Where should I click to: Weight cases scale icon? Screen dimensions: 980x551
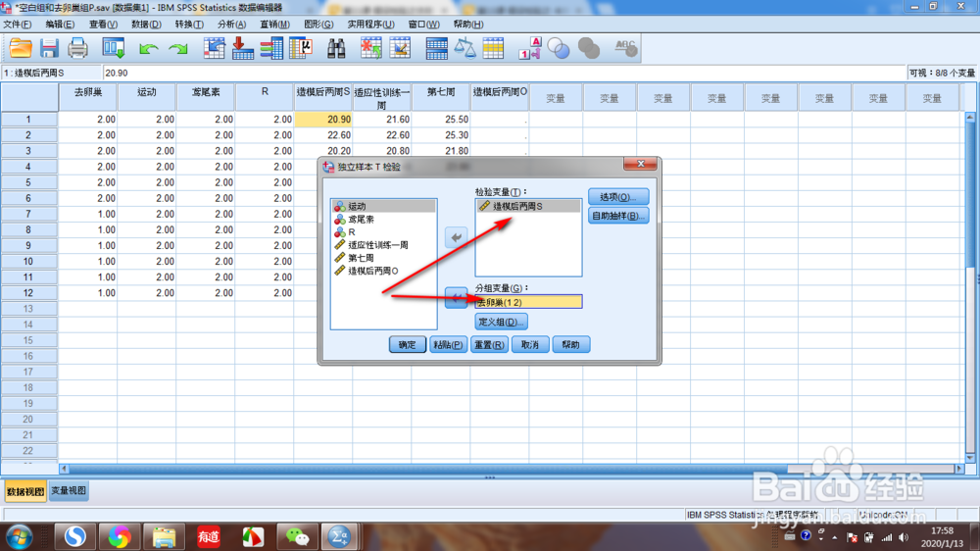click(465, 48)
